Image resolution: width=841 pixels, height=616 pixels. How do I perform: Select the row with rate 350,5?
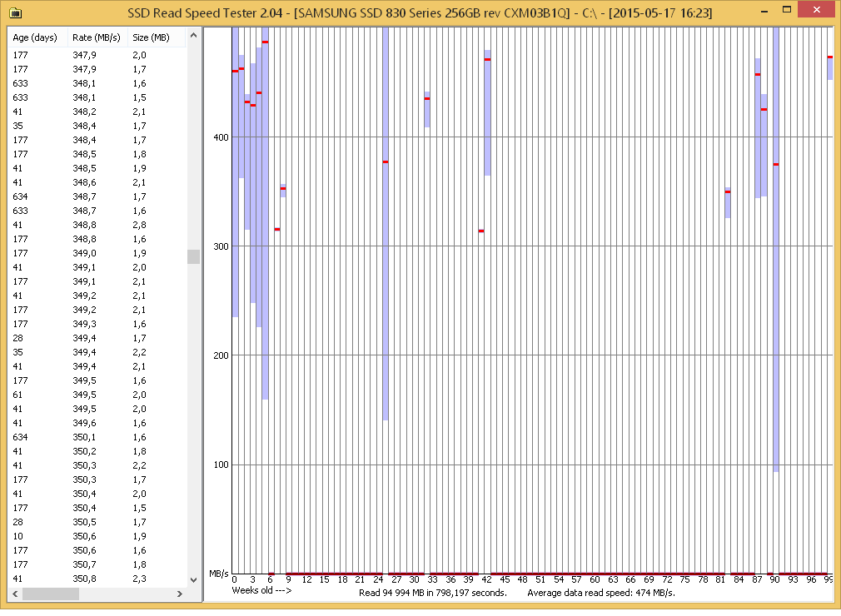pyautogui.click(x=97, y=522)
